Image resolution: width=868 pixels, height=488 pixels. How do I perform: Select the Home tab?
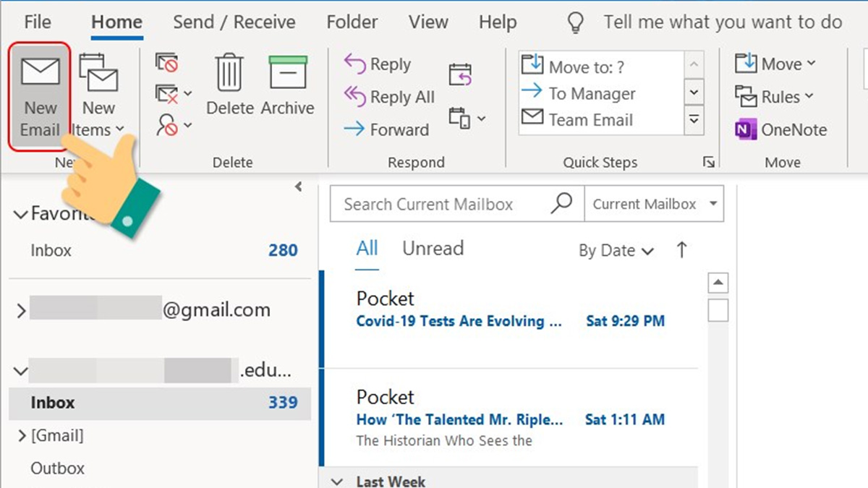116,22
